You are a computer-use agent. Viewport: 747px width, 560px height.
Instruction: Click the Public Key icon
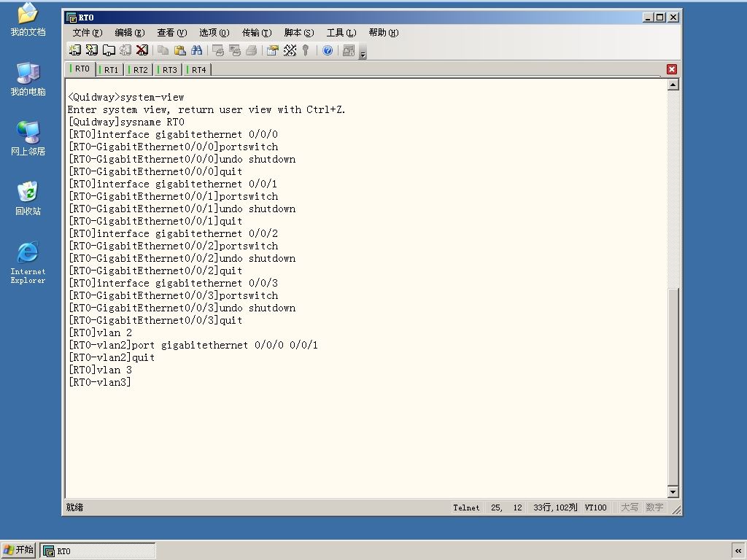point(306,50)
